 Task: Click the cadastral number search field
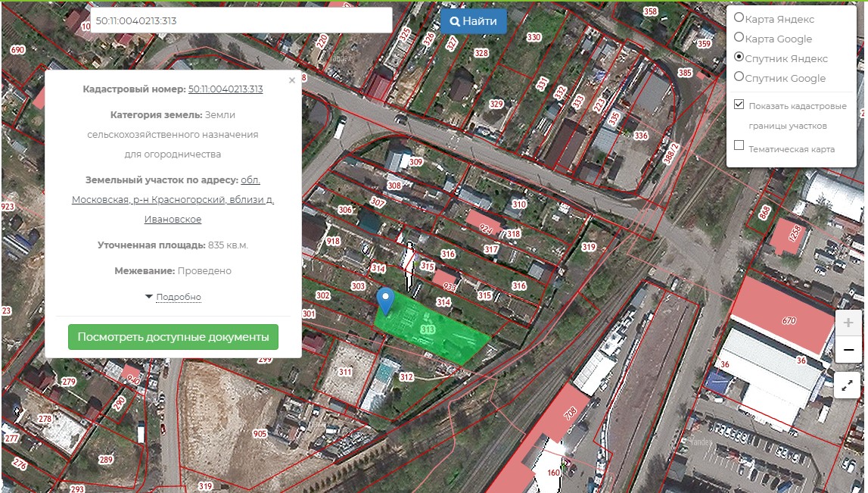tap(241, 20)
